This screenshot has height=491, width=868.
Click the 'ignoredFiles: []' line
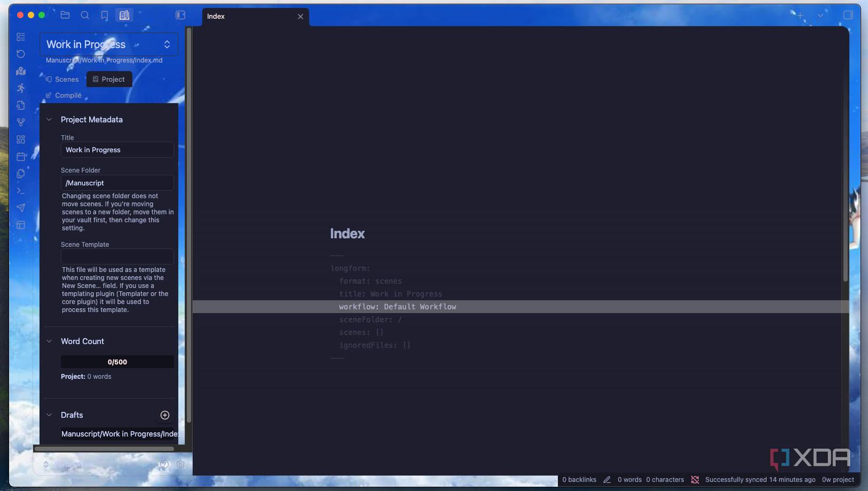tap(374, 345)
